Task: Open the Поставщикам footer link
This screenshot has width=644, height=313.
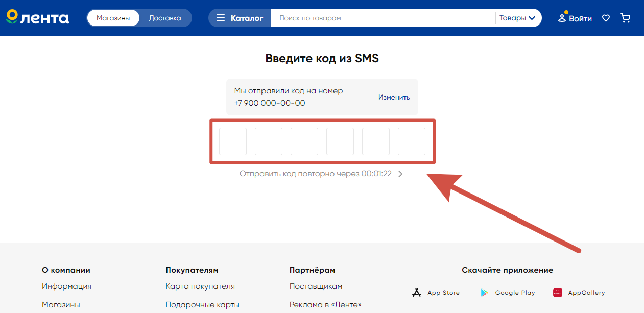Action: pos(316,286)
